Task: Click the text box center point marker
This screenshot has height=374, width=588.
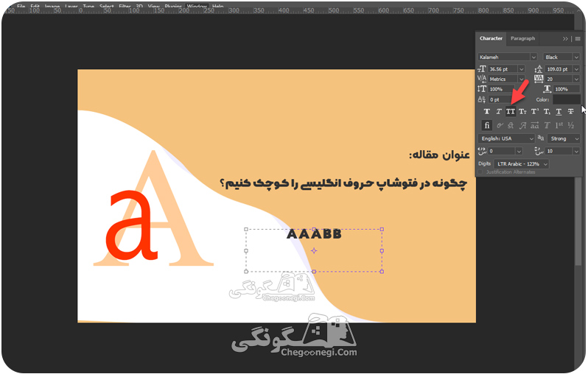Action: 314,251
